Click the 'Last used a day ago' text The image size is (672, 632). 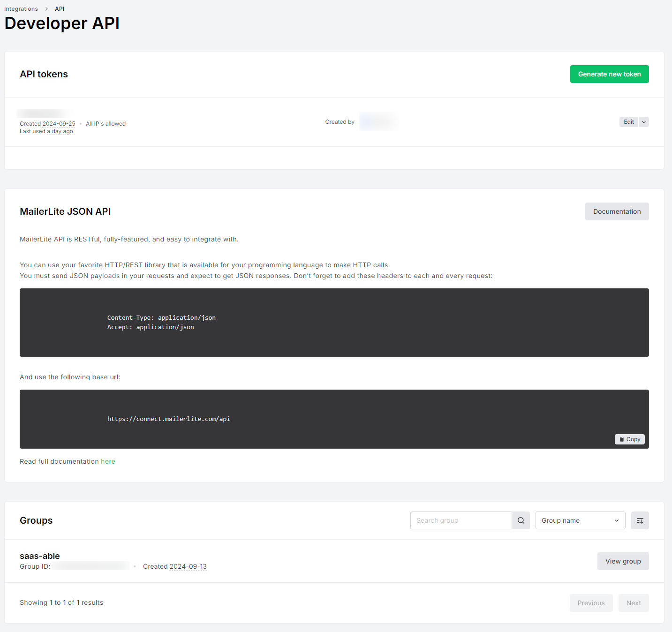coord(46,131)
